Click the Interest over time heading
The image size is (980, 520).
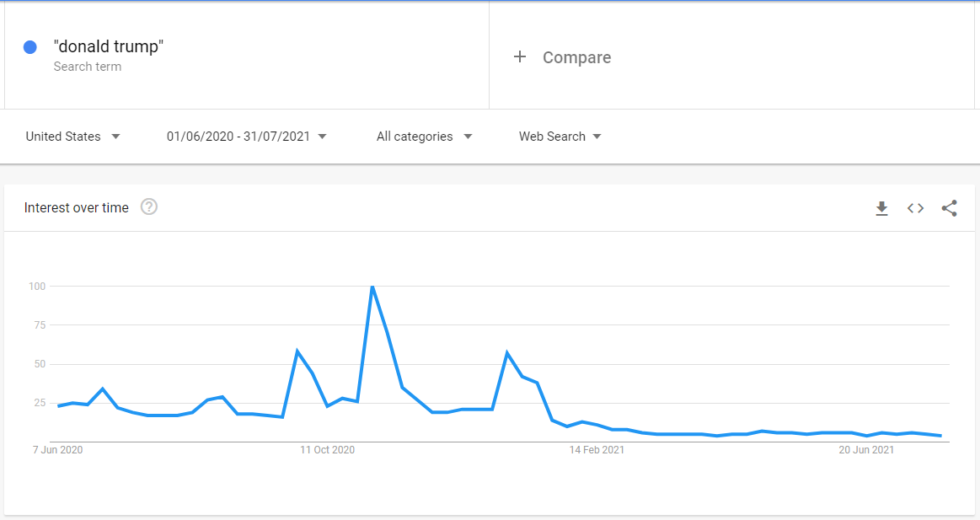77,208
